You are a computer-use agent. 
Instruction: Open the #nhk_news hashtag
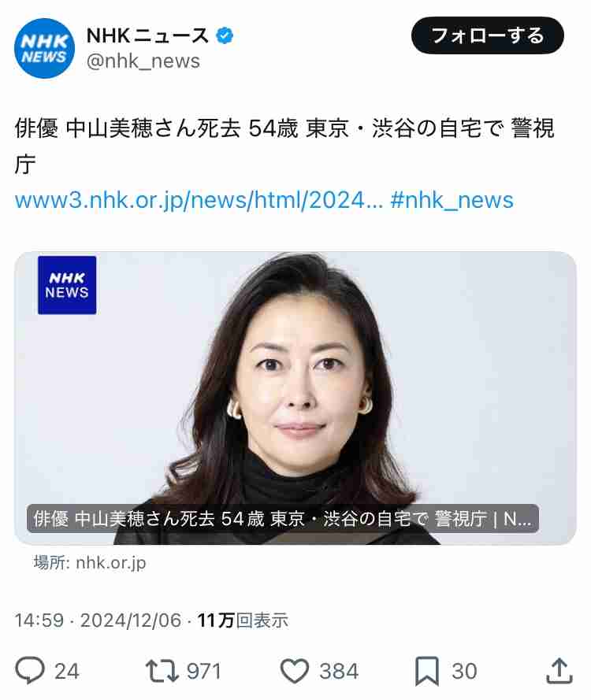tap(452, 200)
